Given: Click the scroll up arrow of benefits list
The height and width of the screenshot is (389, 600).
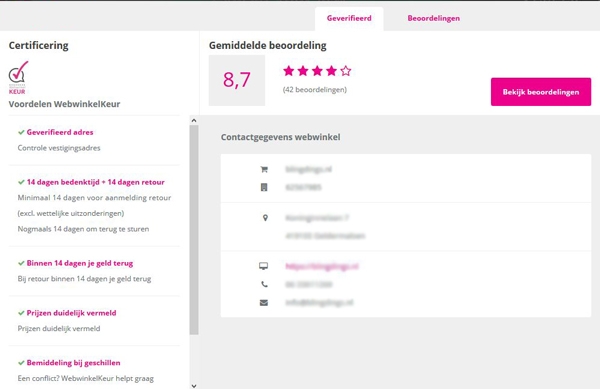Looking at the screenshot, I should 194,120.
